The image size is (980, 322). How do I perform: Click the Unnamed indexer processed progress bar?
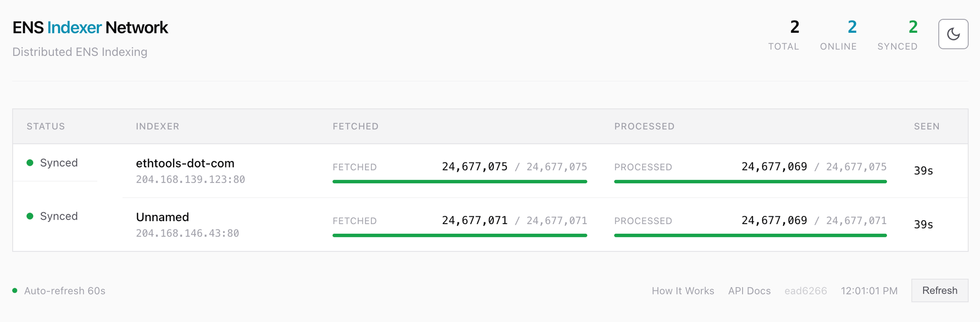point(750,235)
